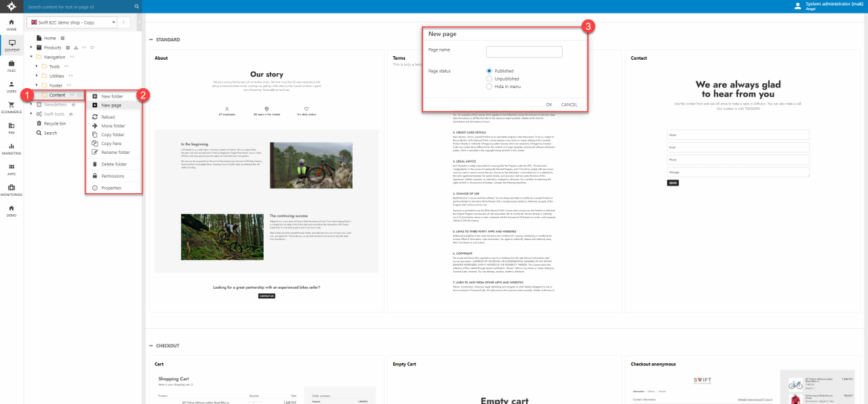868x404 pixels.
Task: Expand the Products tree node
Action: click(x=31, y=47)
